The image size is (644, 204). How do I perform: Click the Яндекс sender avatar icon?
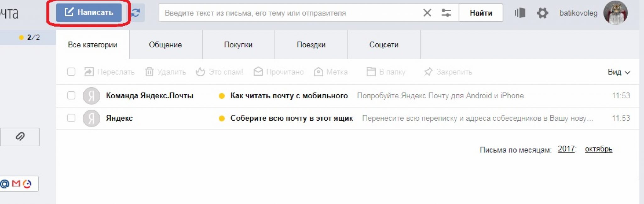coord(92,118)
